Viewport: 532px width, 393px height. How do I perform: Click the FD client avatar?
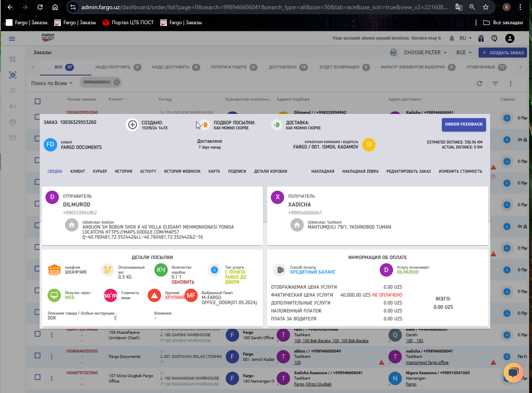click(50, 145)
